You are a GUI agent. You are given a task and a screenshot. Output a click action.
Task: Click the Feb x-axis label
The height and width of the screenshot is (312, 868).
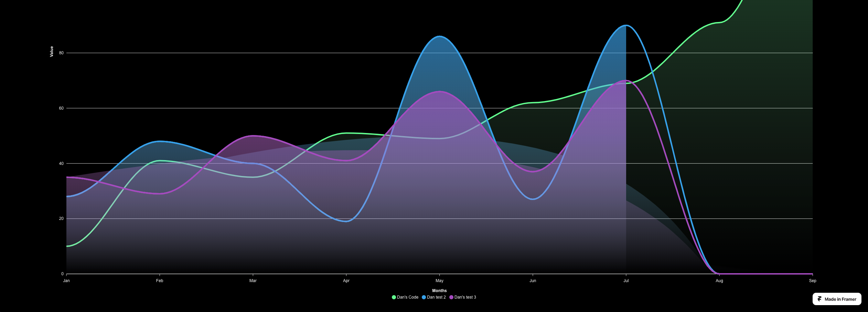point(160,281)
